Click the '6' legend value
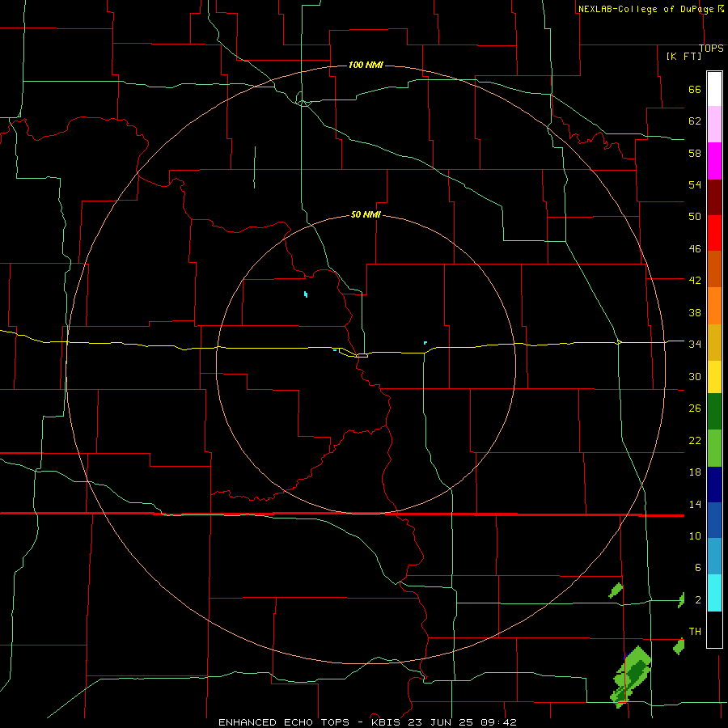The height and width of the screenshot is (728, 728). click(697, 567)
